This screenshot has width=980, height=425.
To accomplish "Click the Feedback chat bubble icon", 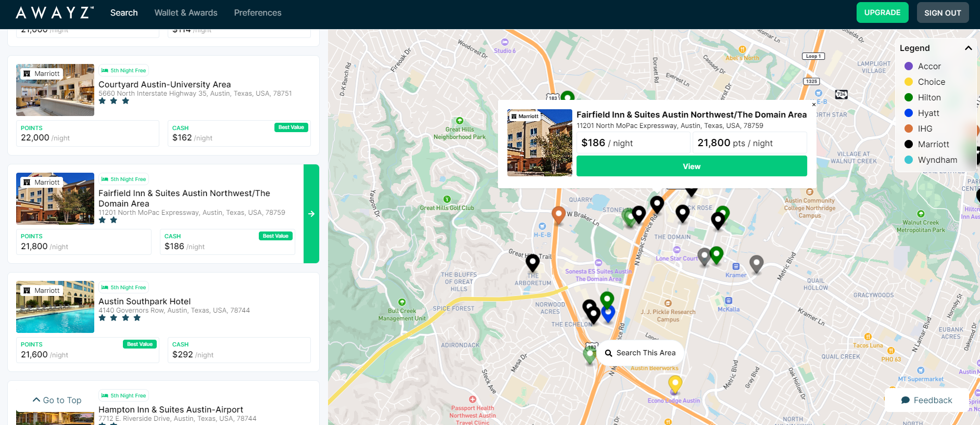I will click(x=906, y=400).
